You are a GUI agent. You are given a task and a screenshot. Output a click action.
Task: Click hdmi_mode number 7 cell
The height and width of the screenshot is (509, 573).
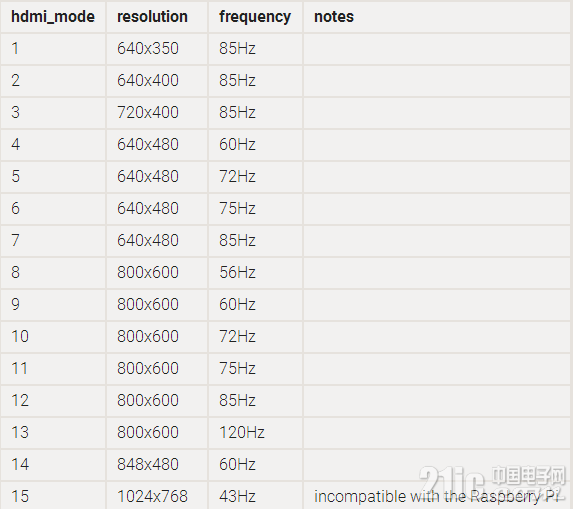53,241
